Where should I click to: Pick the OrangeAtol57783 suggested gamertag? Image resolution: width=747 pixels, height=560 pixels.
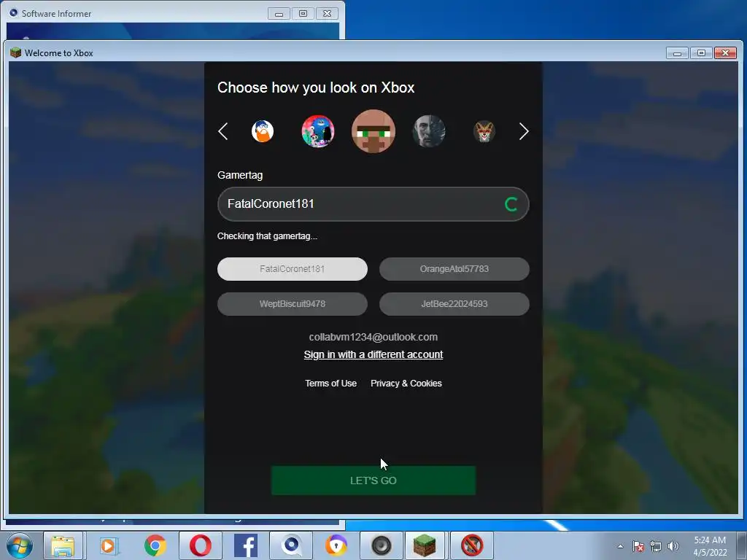coord(454,269)
